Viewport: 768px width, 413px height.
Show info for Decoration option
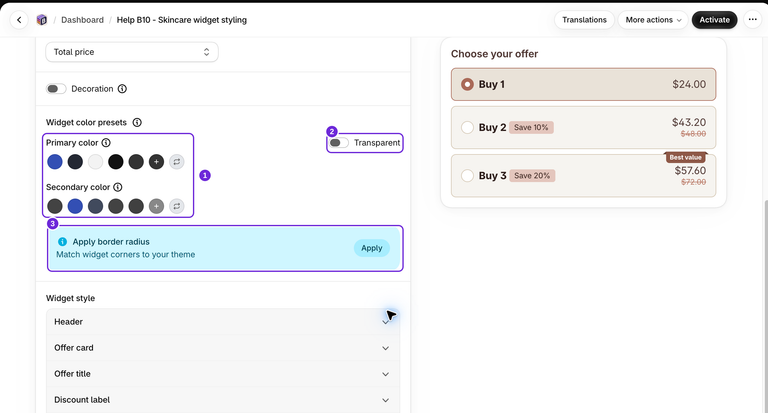coord(122,89)
